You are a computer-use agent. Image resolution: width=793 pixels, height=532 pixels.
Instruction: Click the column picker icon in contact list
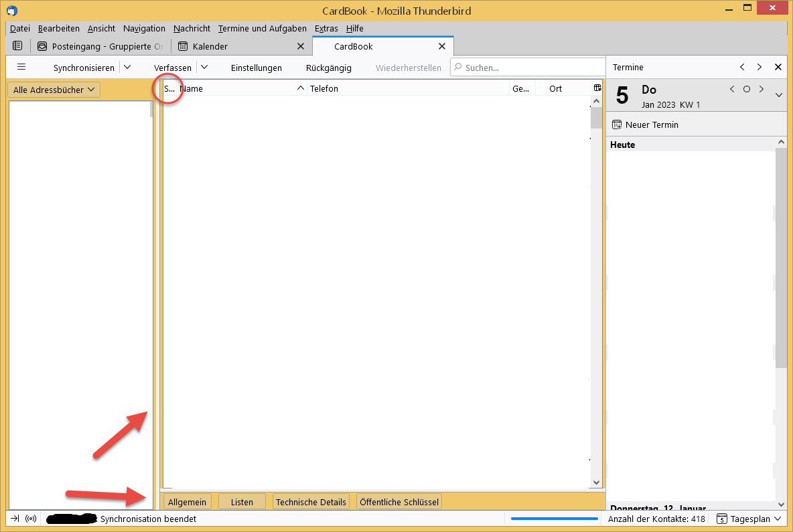(x=597, y=88)
